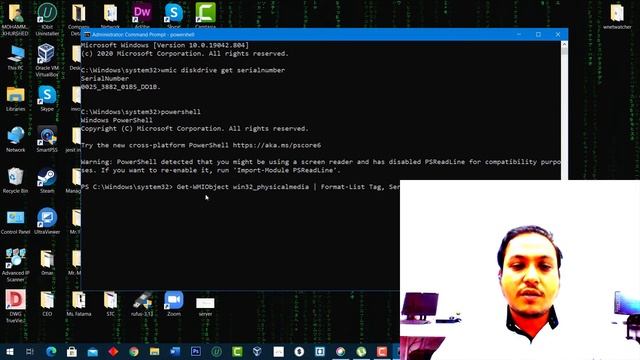Image resolution: width=640 pixels, height=360 pixels.
Task: Launch Google Chrome from the taskbar
Action: 133,351
